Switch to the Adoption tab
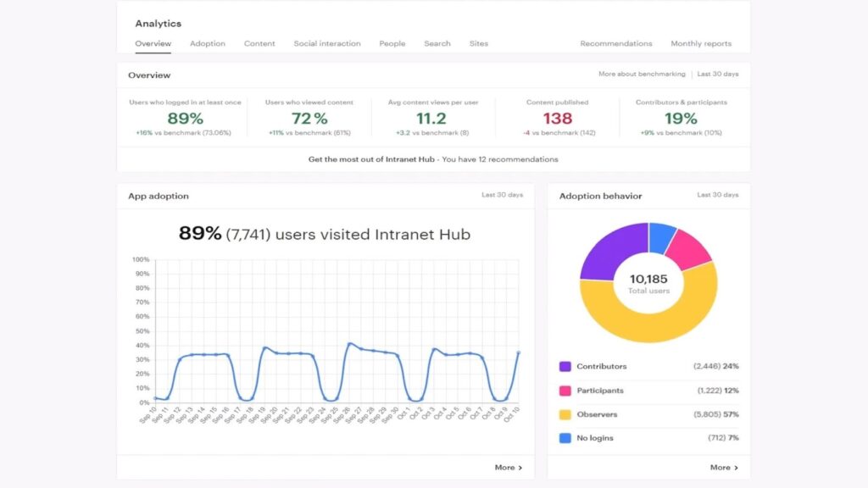 pyautogui.click(x=208, y=43)
